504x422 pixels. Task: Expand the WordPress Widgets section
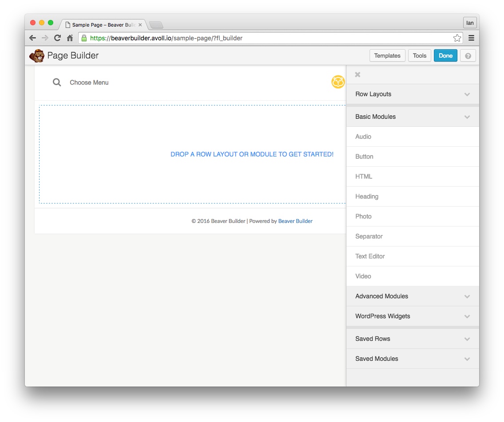[413, 316]
